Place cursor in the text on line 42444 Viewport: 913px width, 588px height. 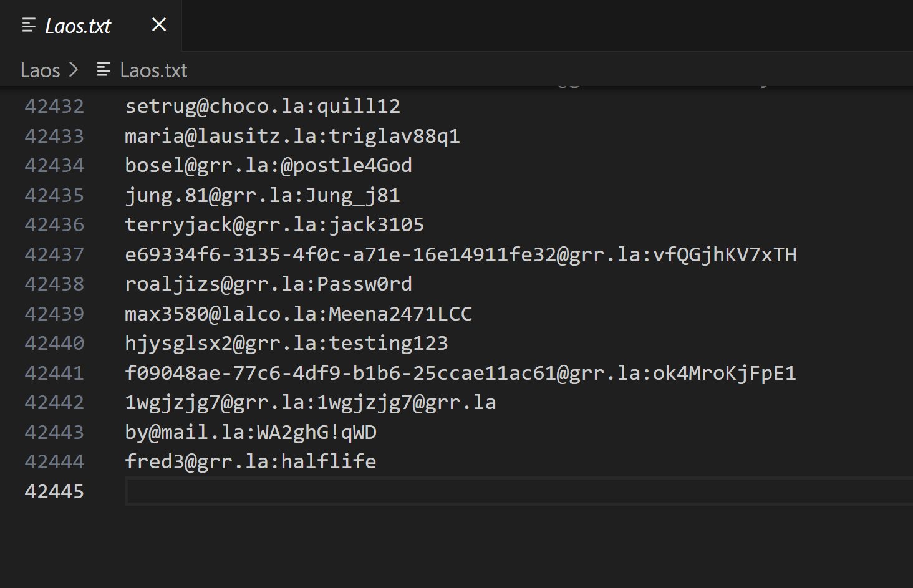coord(250,461)
